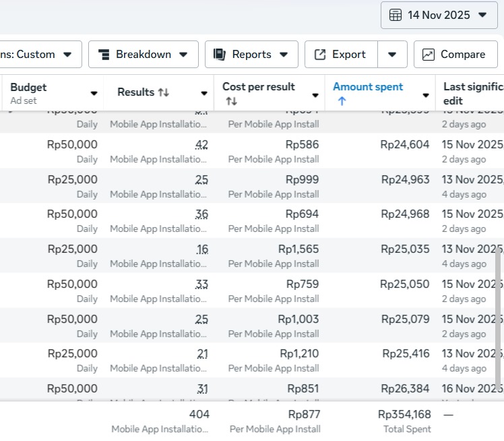The width and height of the screenshot is (504, 441).
Task: Open the Budget column dropdown arrow
Action: point(94,94)
